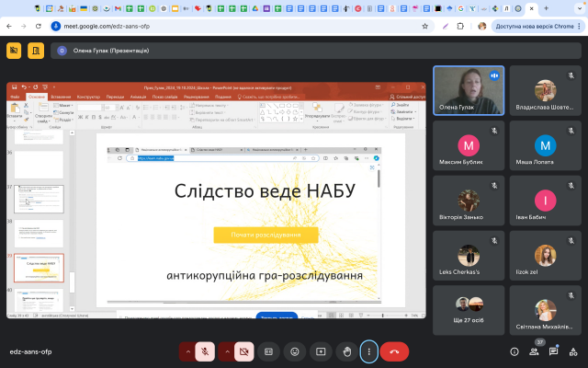Select Іван Бабич participant tile
Viewport: 588px width, 368px height.
[545, 201]
